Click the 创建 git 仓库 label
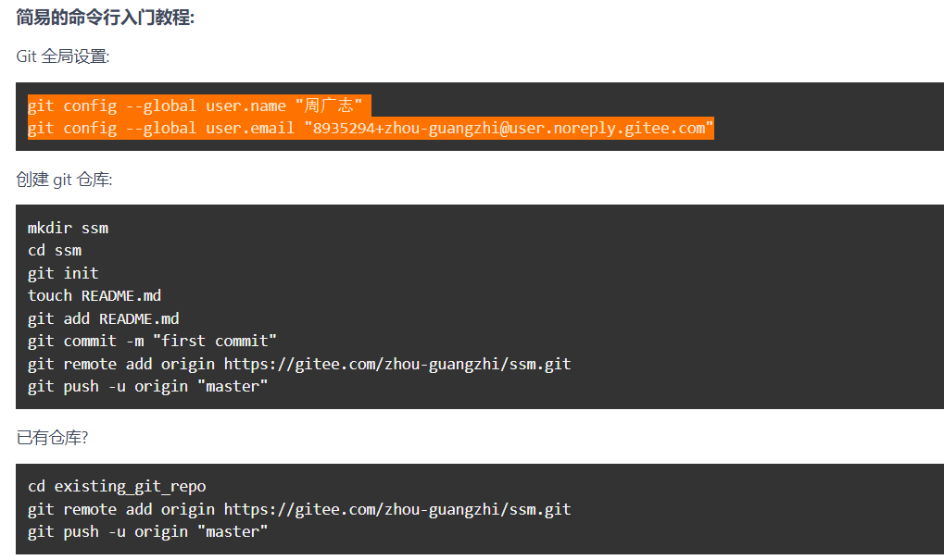 tap(64, 179)
